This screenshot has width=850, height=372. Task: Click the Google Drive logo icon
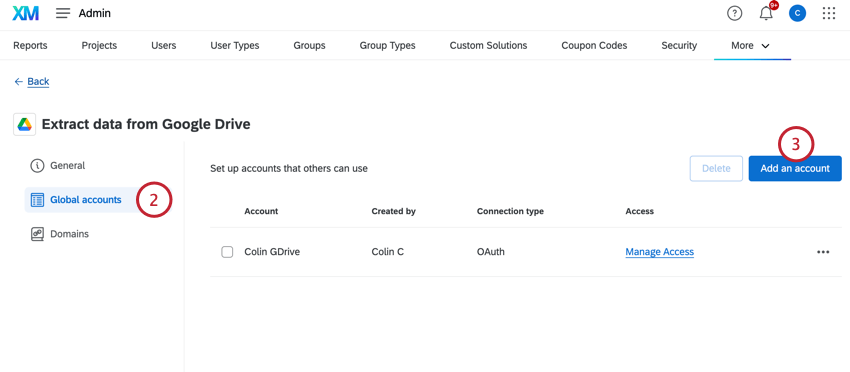click(x=24, y=125)
